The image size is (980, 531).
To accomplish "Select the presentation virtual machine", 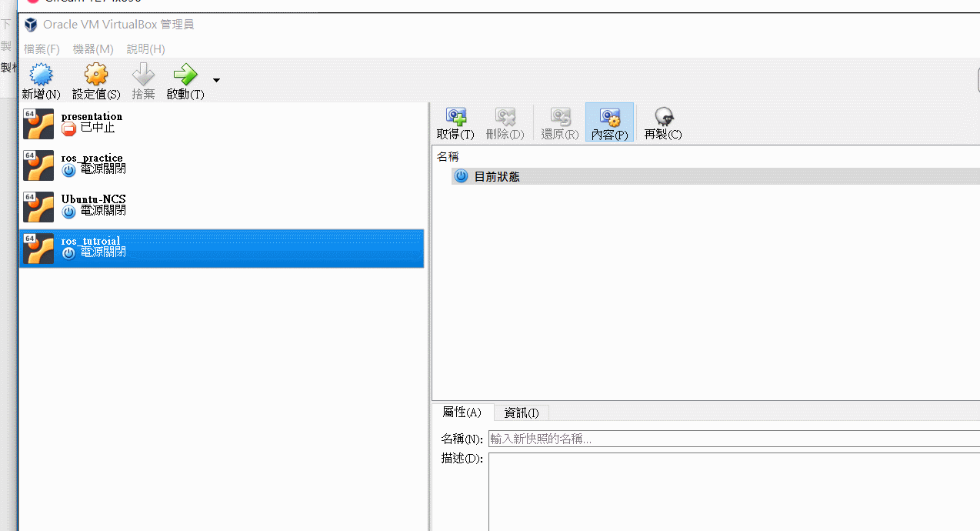I will [222, 123].
